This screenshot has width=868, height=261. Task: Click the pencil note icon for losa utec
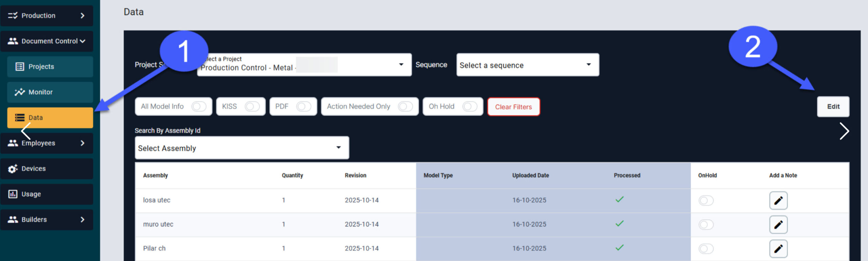778,200
